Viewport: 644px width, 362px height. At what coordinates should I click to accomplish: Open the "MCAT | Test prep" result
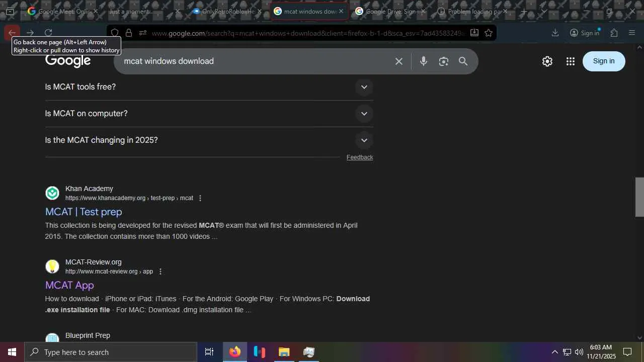84,212
